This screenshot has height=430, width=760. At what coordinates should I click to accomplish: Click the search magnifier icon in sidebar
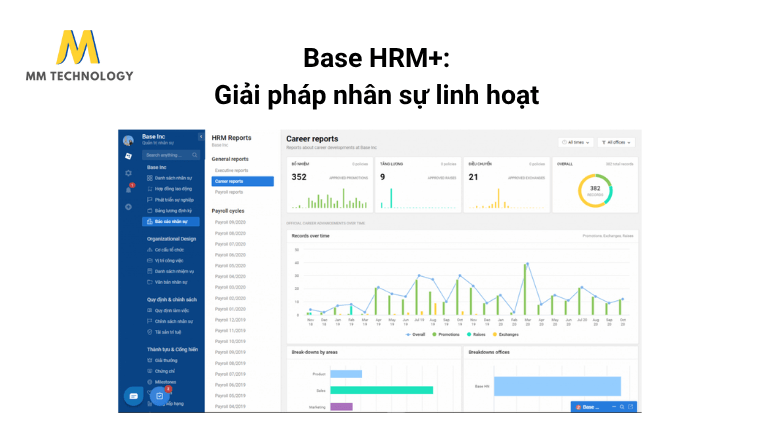195,155
